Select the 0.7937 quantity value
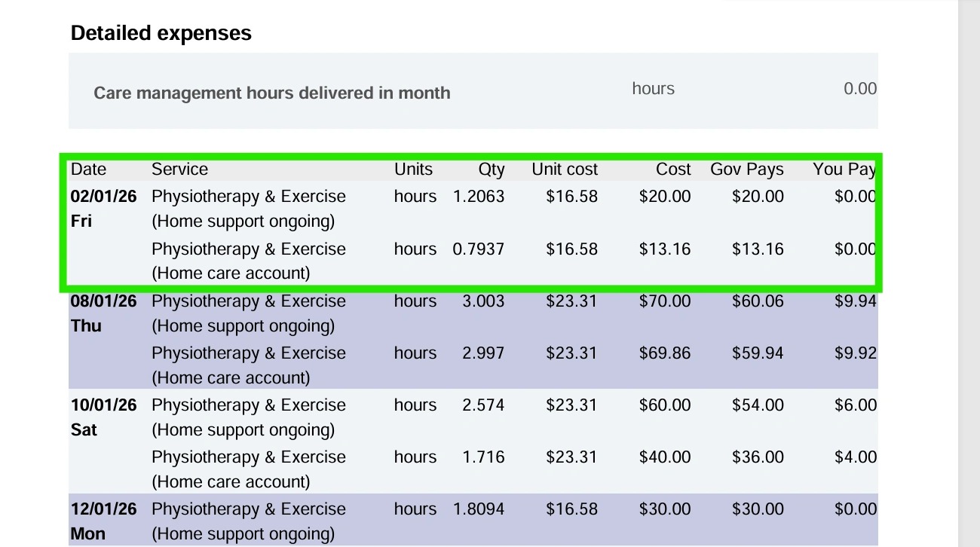The width and height of the screenshot is (980, 547). tap(478, 249)
